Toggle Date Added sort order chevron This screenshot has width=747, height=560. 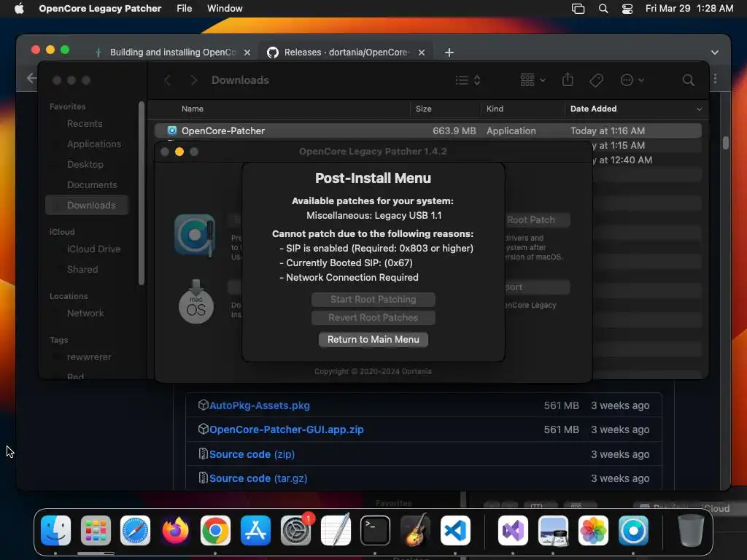(699, 109)
